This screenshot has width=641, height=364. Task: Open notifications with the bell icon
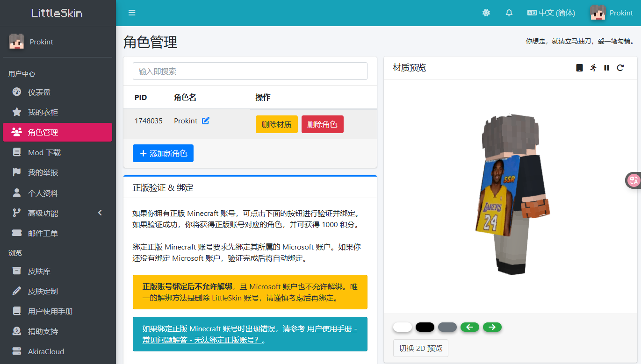coord(509,13)
